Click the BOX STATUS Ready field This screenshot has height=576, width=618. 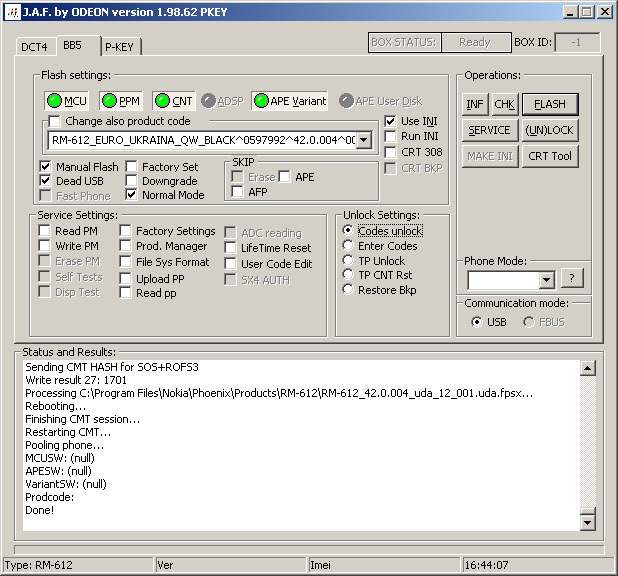(475, 42)
